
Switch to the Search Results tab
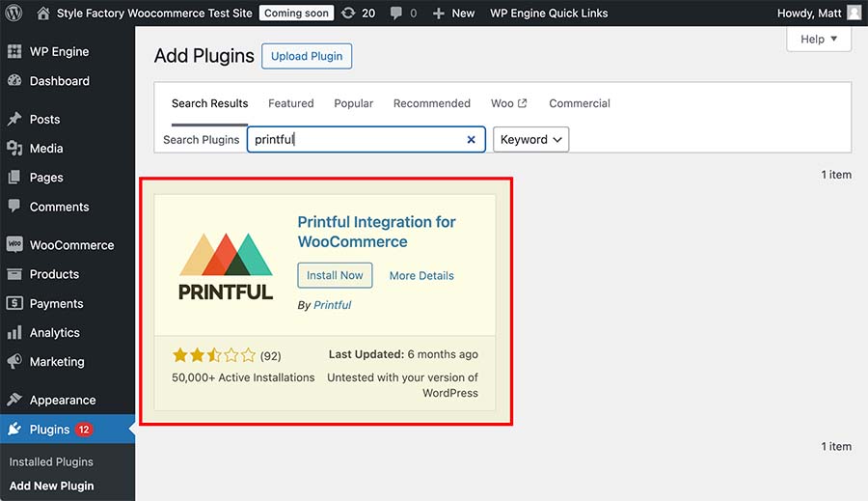point(210,103)
